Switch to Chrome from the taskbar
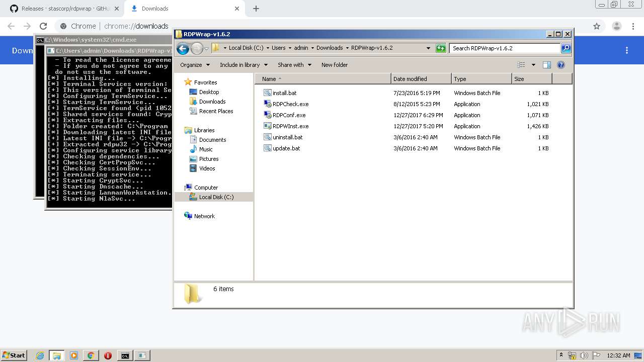The image size is (644, 362). point(91,355)
